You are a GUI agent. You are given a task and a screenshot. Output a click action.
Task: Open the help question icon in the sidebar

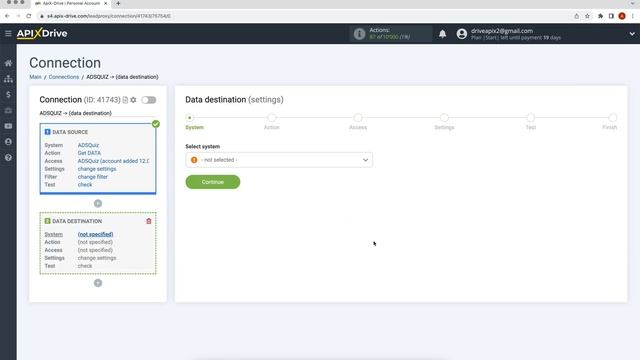[8, 158]
